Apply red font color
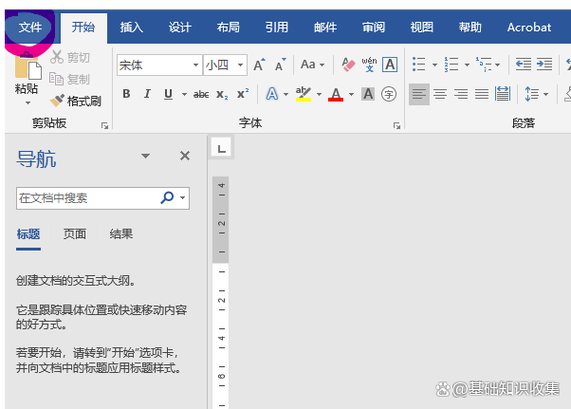 click(x=336, y=94)
